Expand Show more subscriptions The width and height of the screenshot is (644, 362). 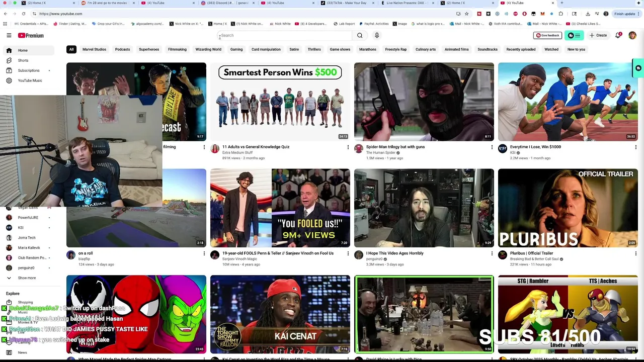[x=29, y=278]
